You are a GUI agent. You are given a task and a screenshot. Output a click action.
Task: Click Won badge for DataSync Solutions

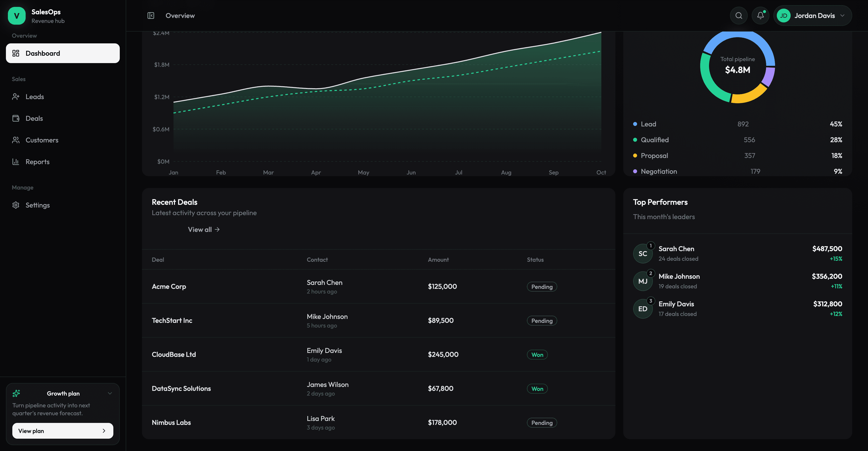pyautogui.click(x=537, y=389)
